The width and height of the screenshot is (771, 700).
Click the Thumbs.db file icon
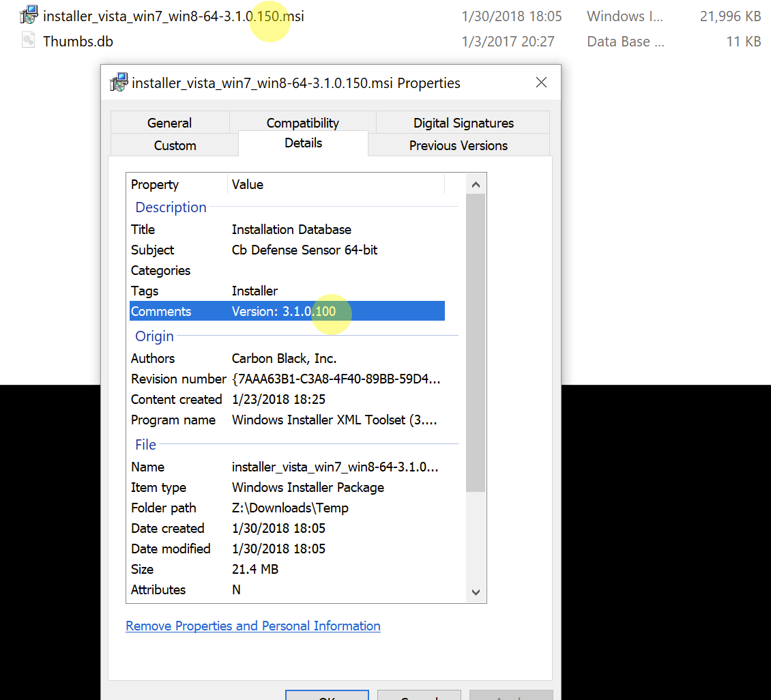click(x=29, y=40)
